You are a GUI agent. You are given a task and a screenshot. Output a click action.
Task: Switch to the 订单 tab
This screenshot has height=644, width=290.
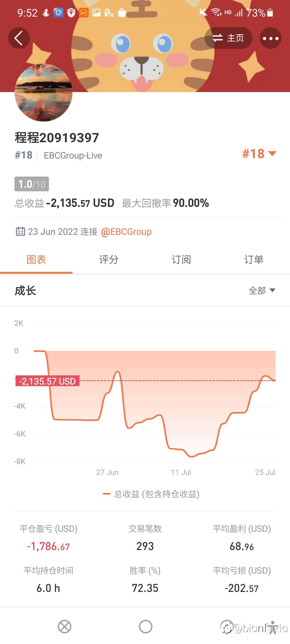(254, 259)
